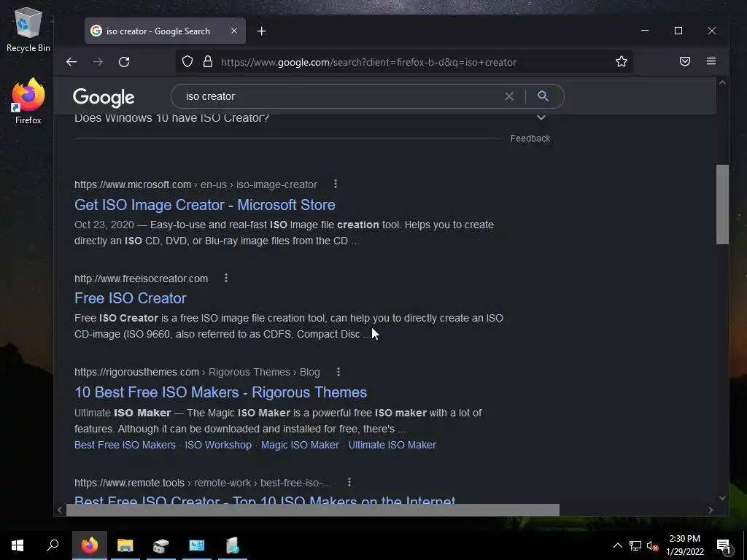This screenshot has height=560, width=747.
Task: Open the Save to Pocket icon
Action: pyautogui.click(x=684, y=61)
